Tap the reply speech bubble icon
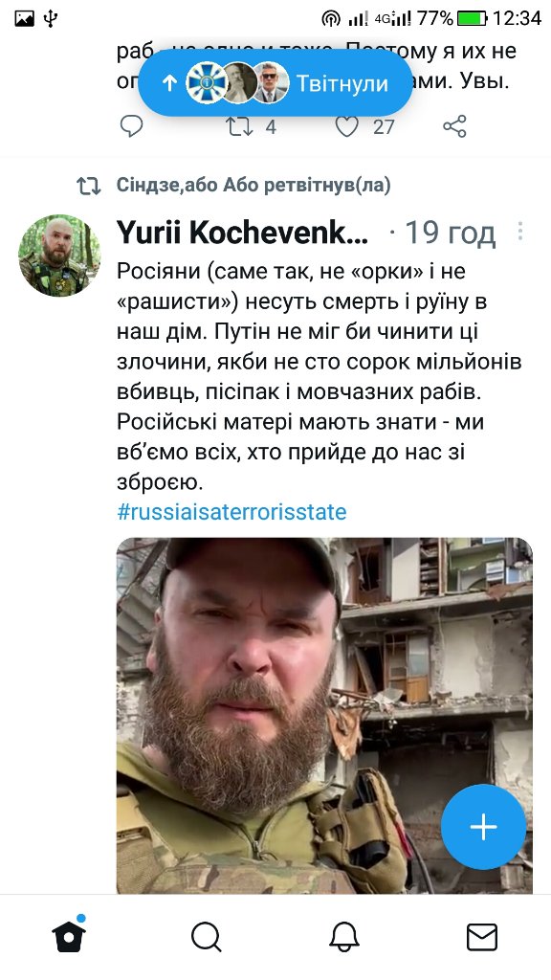 [x=131, y=126]
